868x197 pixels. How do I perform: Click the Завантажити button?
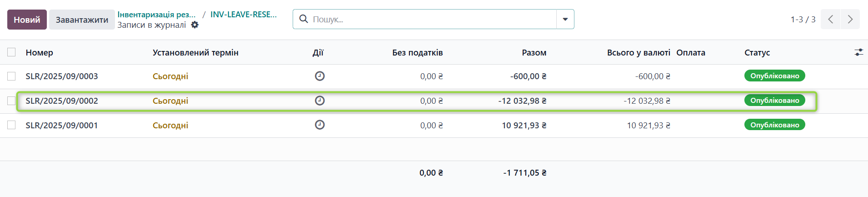(x=82, y=20)
